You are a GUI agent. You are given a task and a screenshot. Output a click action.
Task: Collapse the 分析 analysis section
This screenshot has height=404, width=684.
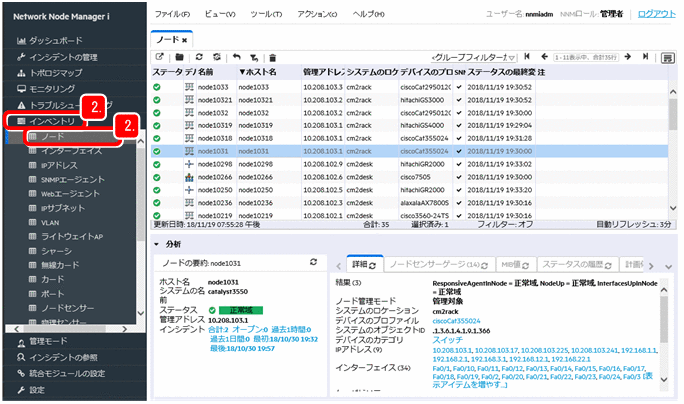coord(156,243)
